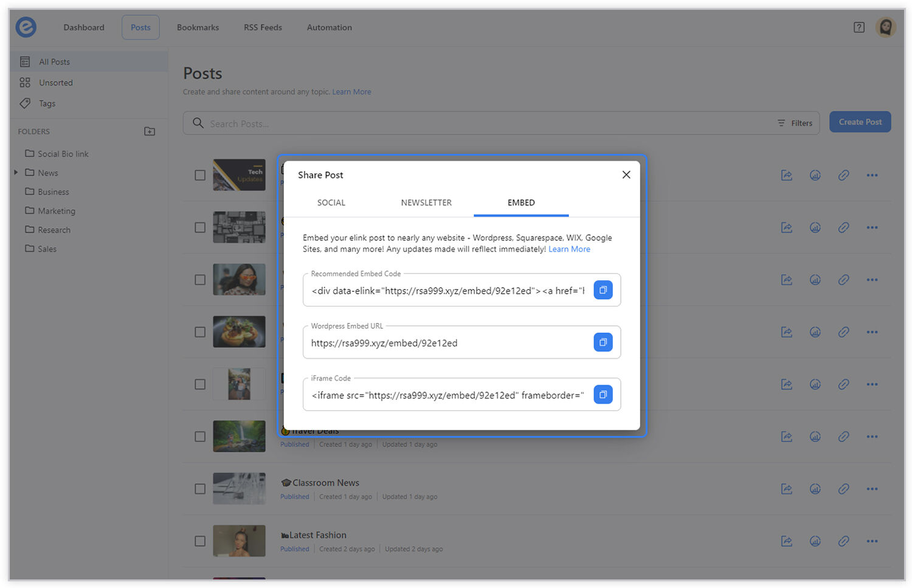Viewport: 912px width, 588px height.
Task: Open the Sales folder
Action: [41, 249]
